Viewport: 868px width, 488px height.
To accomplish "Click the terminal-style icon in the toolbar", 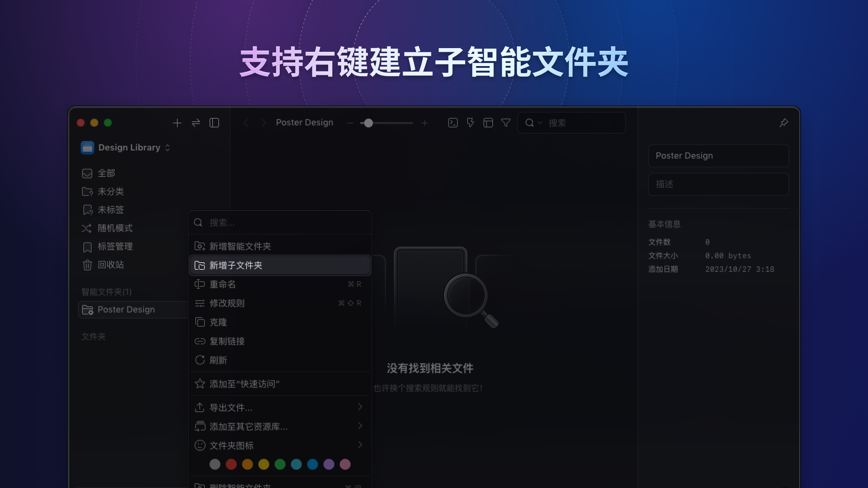I will (x=452, y=123).
